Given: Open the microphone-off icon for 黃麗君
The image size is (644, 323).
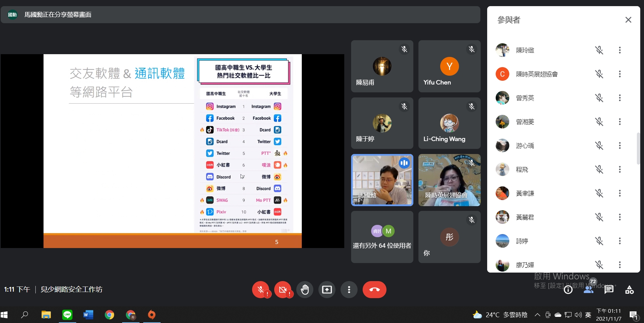Looking at the screenshot, I should point(599,217).
